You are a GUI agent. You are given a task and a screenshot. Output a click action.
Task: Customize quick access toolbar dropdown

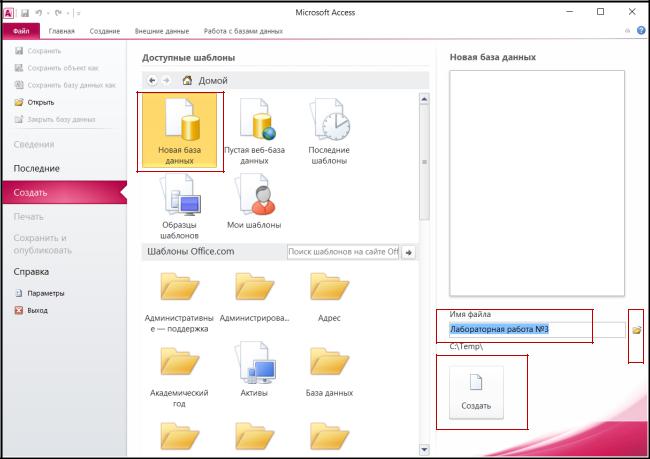click(78, 13)
